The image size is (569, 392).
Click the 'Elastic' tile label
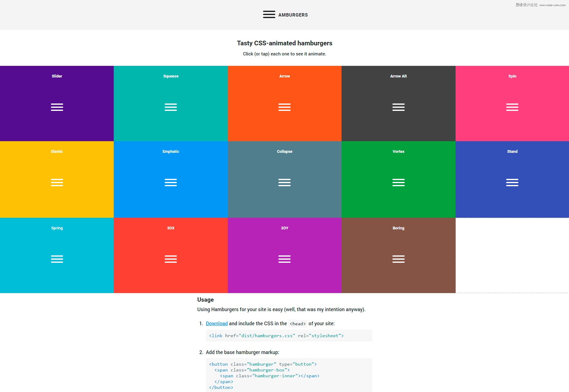[57, 151]
